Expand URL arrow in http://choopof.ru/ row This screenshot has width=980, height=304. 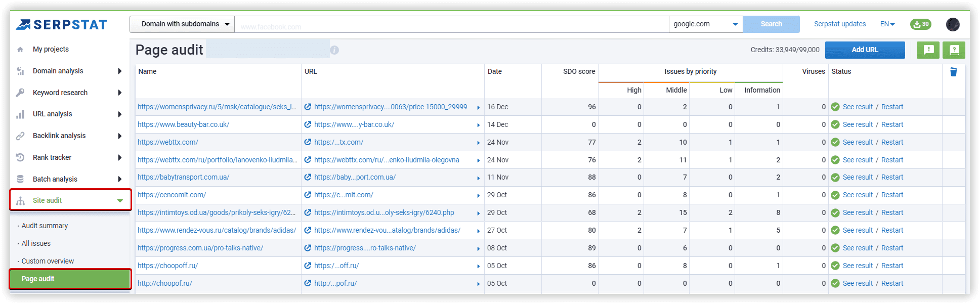pos(478,284)
